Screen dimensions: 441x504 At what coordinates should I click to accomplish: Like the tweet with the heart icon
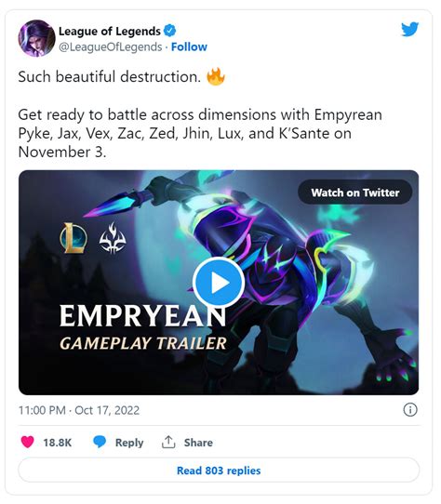click(27, 442)
